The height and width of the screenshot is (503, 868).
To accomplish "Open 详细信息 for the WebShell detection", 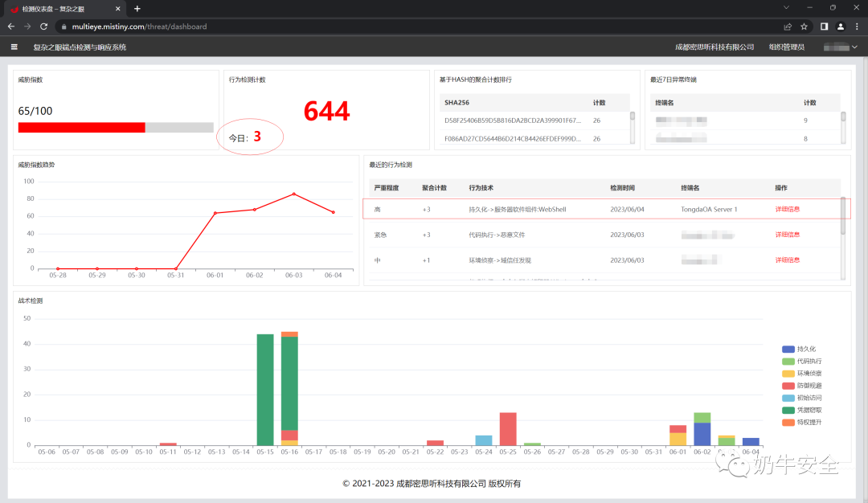I will tap(787, 209).
